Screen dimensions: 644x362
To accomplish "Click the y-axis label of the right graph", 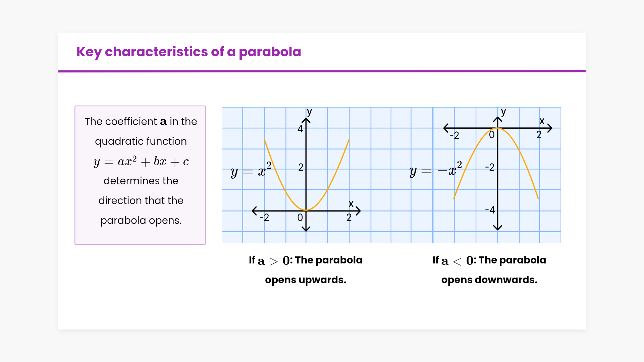I will point(503,112).
